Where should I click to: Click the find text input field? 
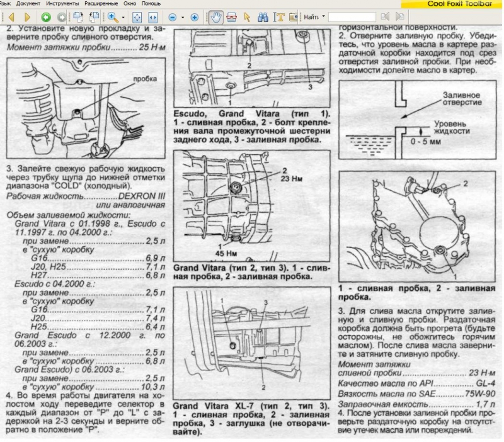pos(352,17)
